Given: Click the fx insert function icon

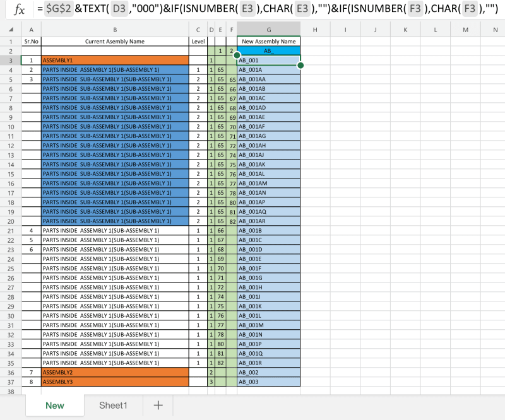Looking at the screenshot, I should 19,9.
